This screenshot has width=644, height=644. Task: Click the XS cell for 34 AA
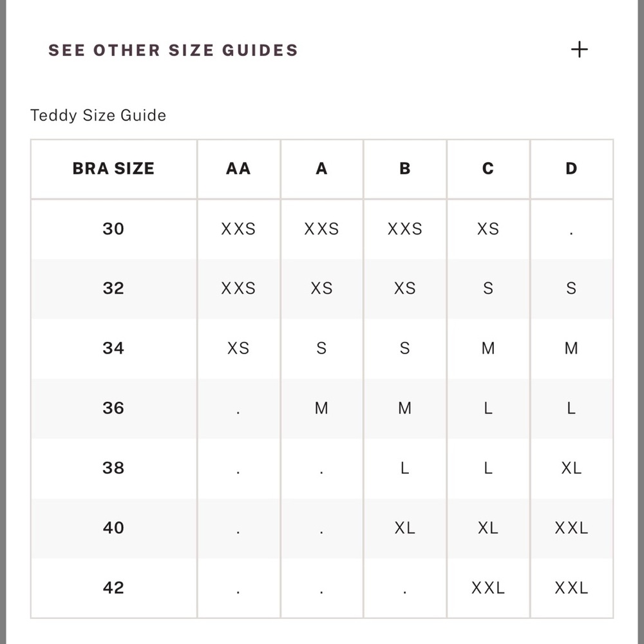[238, 348]
